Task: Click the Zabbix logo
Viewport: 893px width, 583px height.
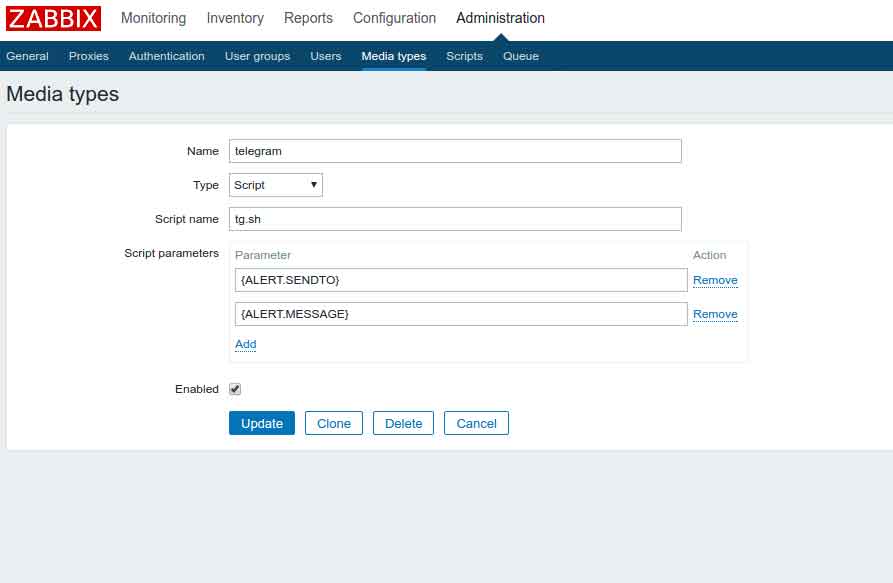Action: [x=54, y=18]
